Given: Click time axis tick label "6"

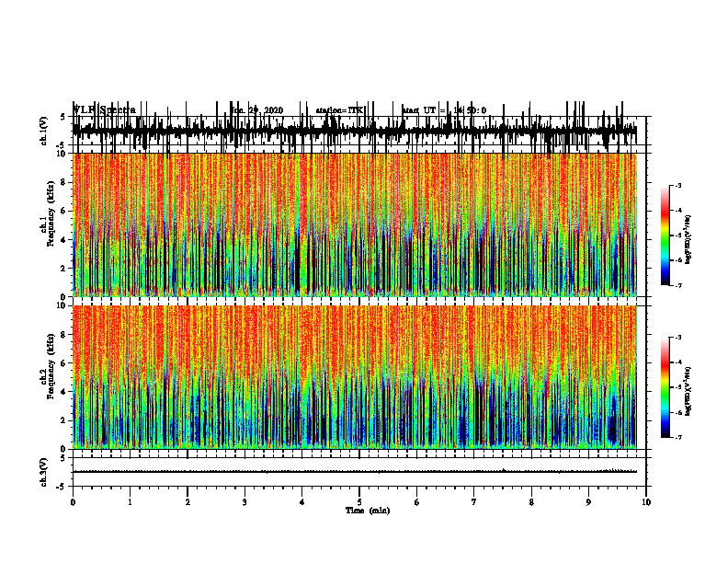Looking at the screenshot, I should (417, 502).
